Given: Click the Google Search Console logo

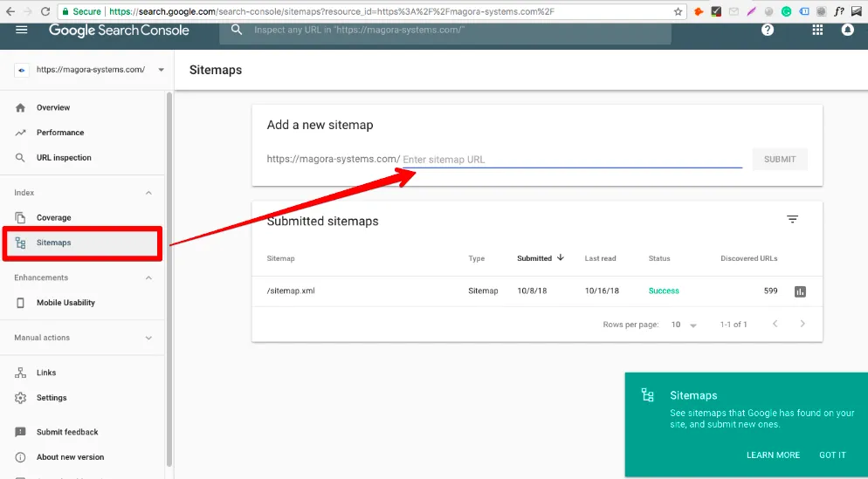Looking at the screenshot, I should point(119,31).
